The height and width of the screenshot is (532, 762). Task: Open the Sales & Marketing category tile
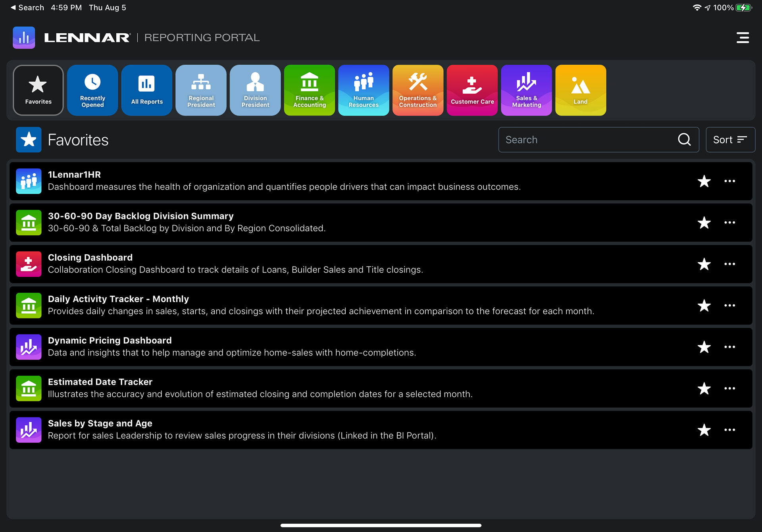coord(526,90)
